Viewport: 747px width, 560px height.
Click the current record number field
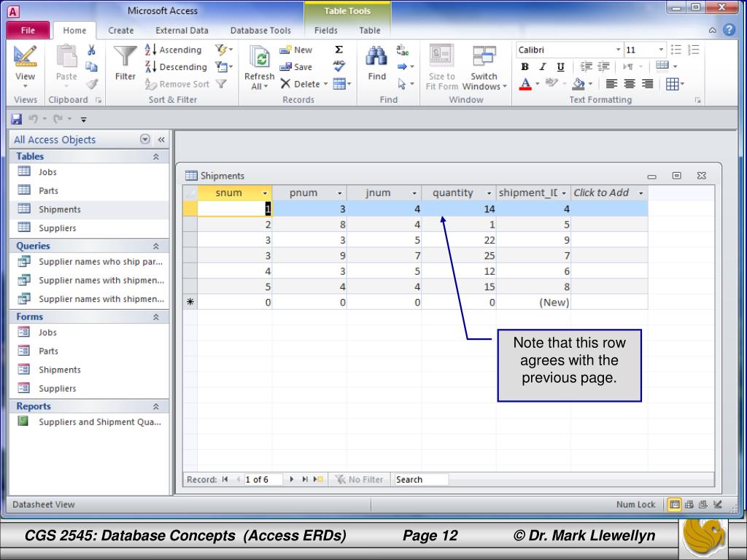[263, 479]
